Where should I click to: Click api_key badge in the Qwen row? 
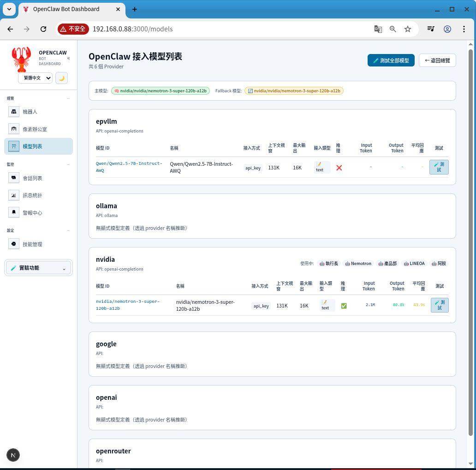253,168
